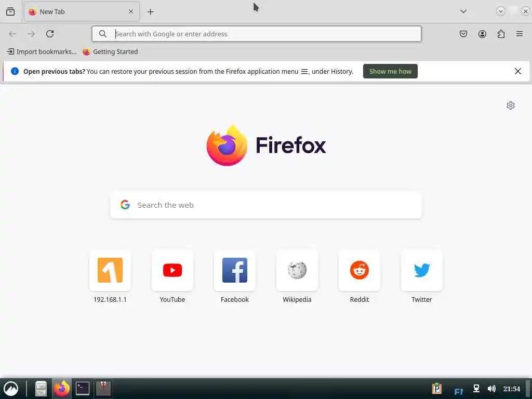This screenshot has height=399, width=532.
Task: Click the FI keyboard layout indicator
Action: click(458, 392)
